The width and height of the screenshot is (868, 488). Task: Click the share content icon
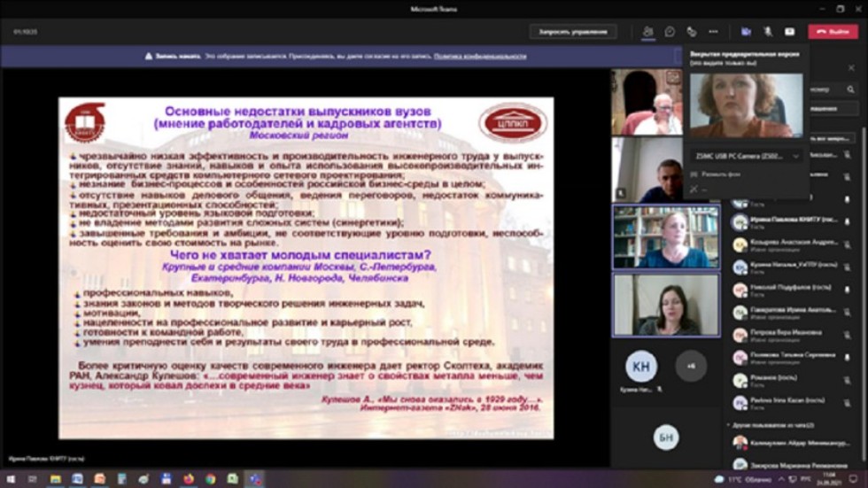point(790,32)
